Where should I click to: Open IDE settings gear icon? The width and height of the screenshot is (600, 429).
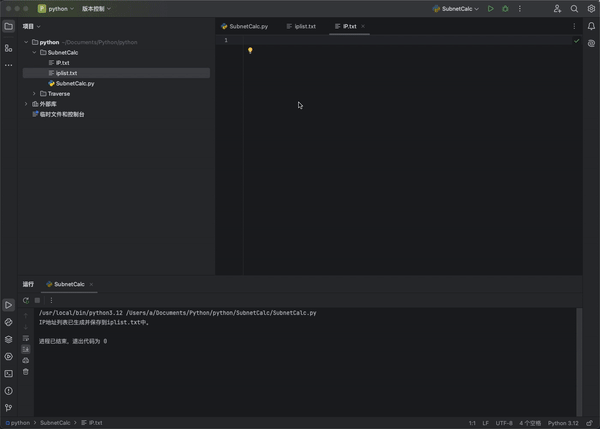(591, 9)
